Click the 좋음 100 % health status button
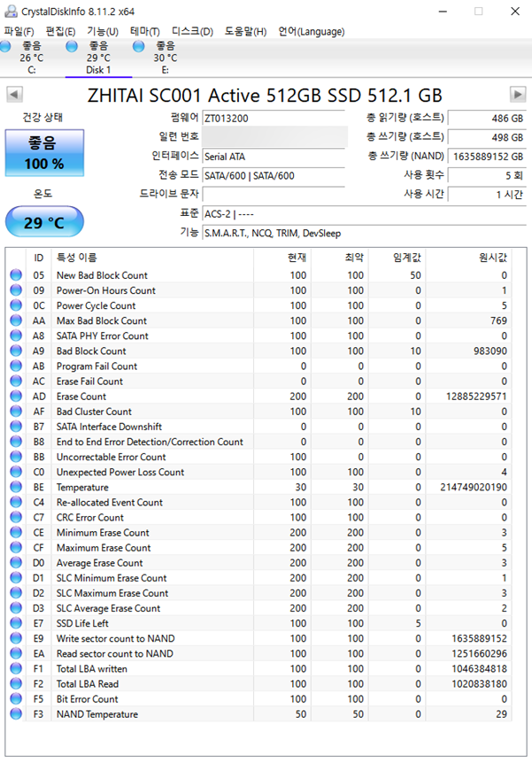Viewport: 532px width, 763px height. tap(44, 153)
